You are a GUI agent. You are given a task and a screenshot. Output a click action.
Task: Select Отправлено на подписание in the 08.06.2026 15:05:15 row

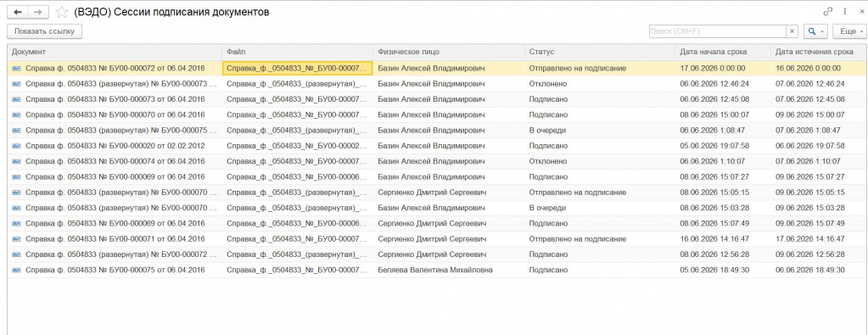tap(600, 193)
